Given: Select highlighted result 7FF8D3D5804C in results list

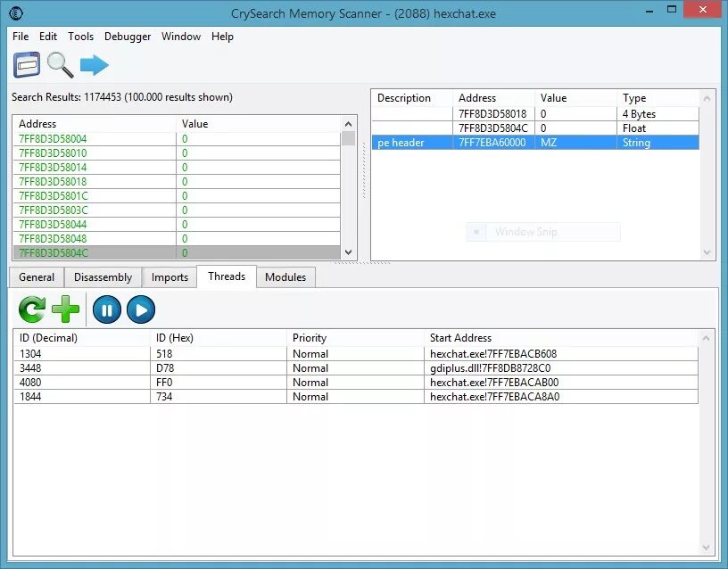Looking at the screenshot, I should pos(177,253).
